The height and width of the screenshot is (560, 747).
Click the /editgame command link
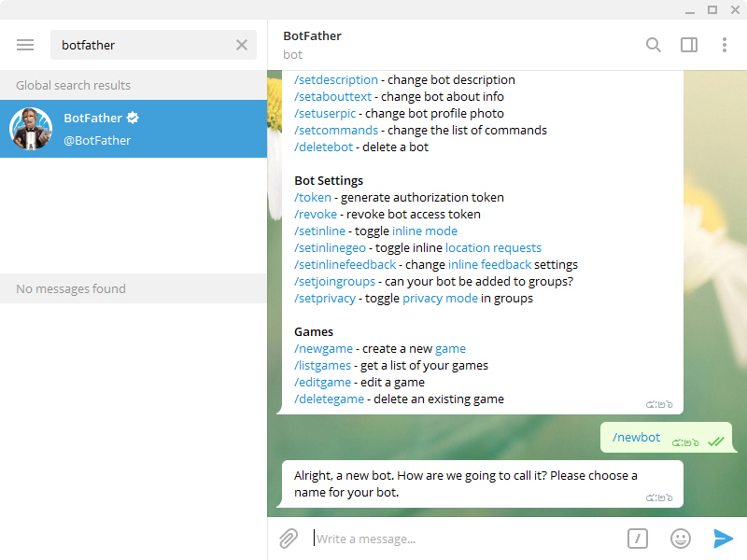tap(322, 383)
